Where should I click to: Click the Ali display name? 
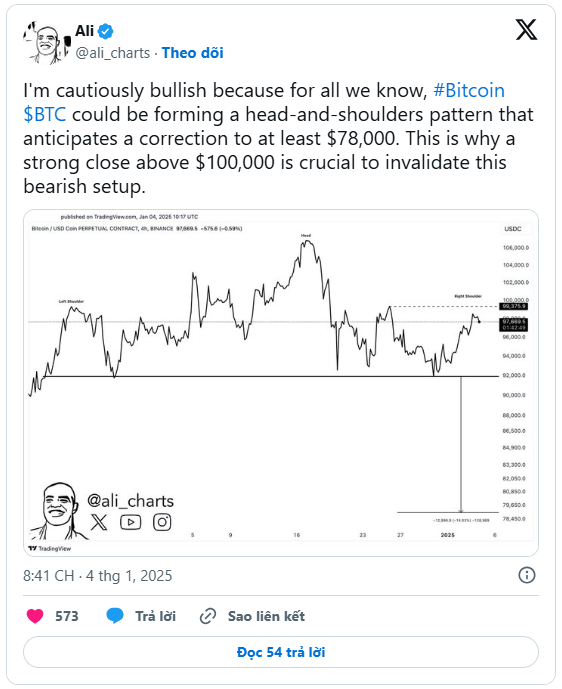(x=84, y=31)
